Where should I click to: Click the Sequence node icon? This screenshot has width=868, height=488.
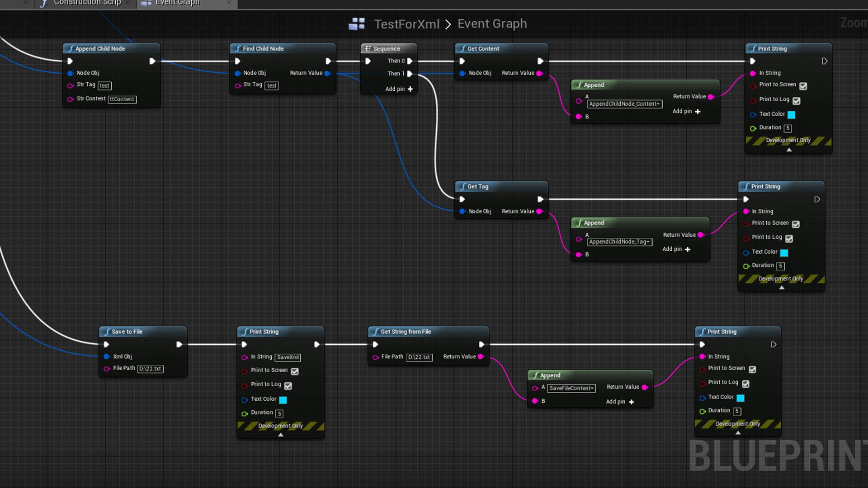(x=368, y=49)
